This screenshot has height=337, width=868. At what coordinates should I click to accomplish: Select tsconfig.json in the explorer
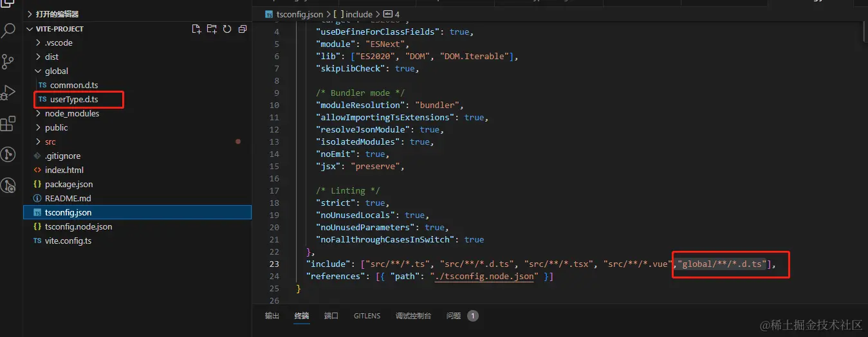click(138, 213)
